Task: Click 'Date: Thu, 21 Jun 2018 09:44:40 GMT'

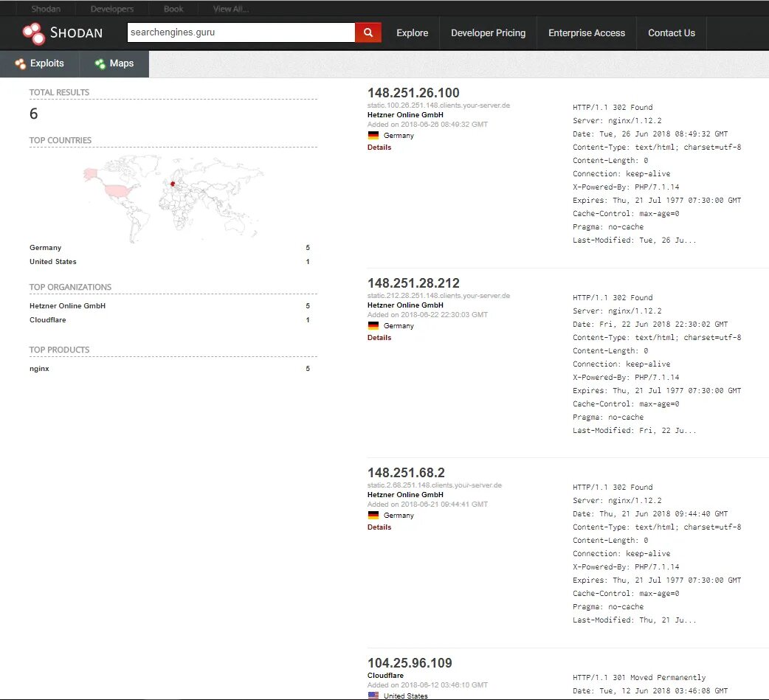Action: coord(650,513)
